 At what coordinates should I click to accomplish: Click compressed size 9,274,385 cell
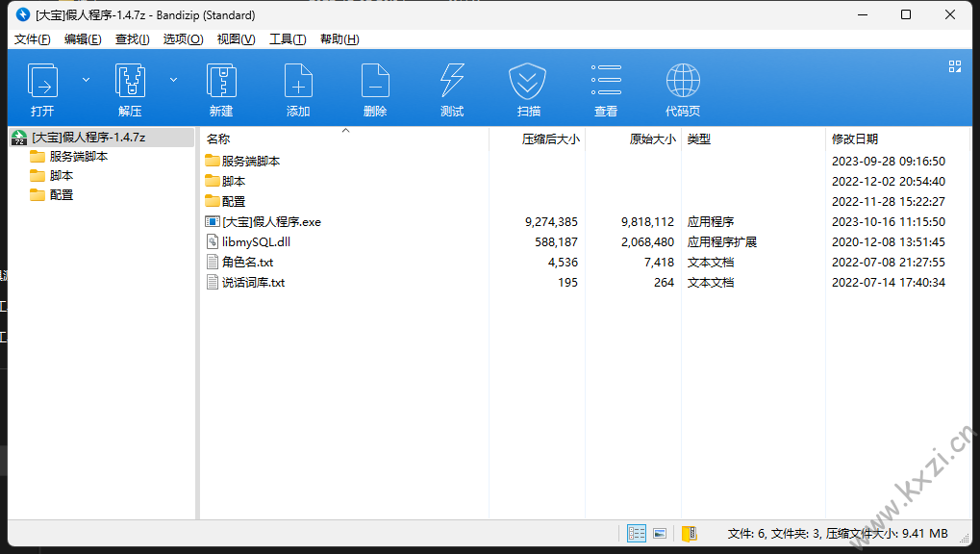click(551, 222)
